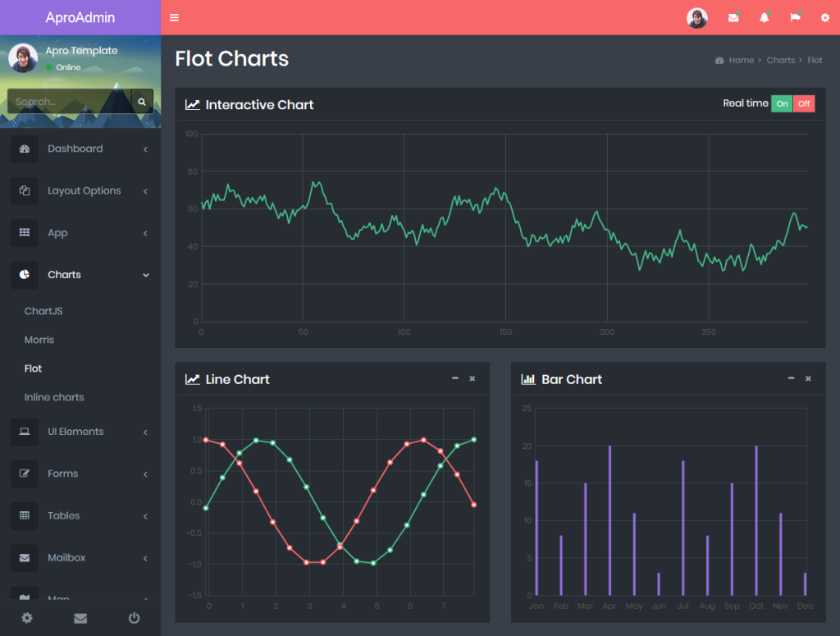
Task: Click the gear icon at sidebar bottom
Action: pyautogui.click(x=27, y=618)
